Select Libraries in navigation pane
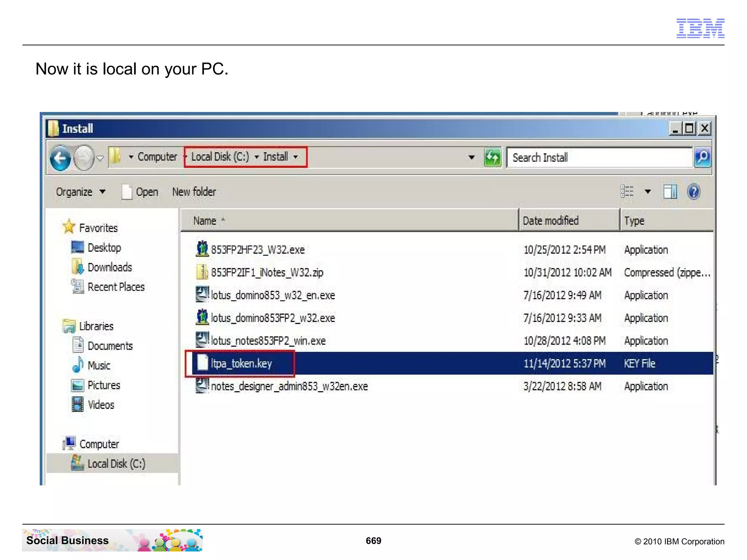This screenshot has height=560, width=747. click(x=96, y=326)
